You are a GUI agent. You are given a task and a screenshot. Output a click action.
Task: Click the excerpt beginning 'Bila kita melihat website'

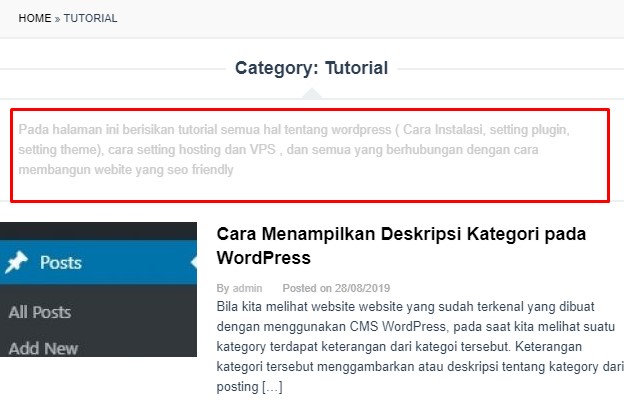pos(420,346)
